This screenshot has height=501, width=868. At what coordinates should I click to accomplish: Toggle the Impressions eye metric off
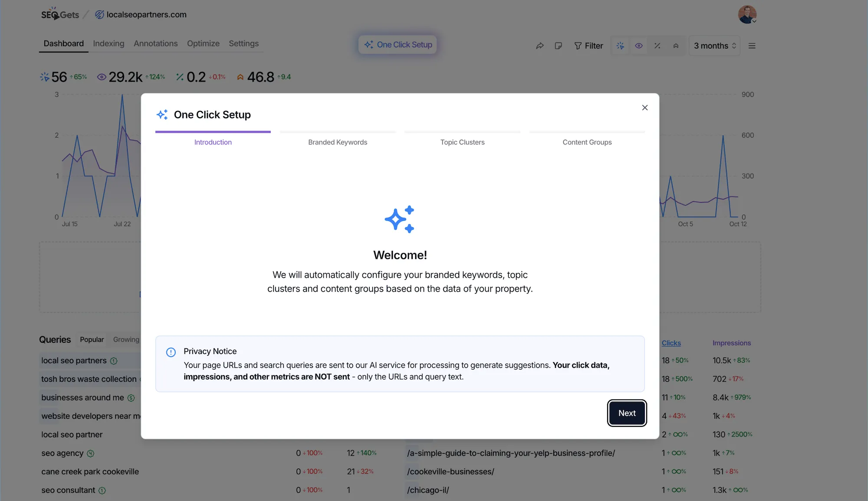point(638,46)
